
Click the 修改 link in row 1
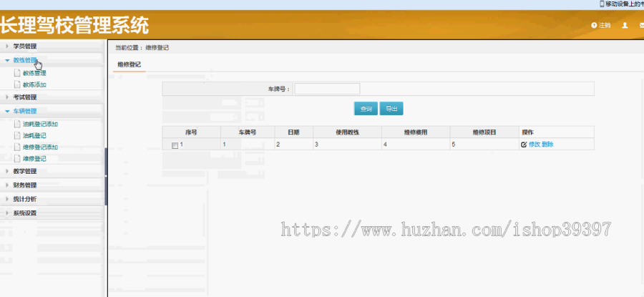[535, 145]
